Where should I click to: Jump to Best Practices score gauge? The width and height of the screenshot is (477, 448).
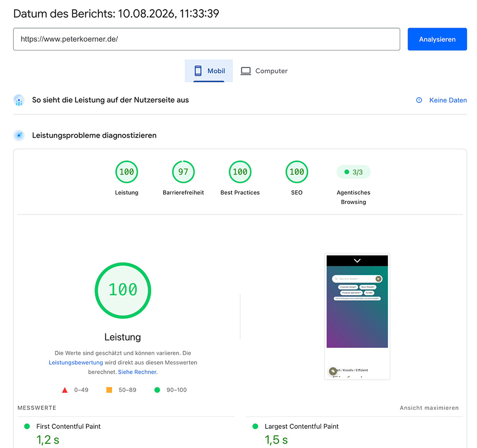(240, 172)
